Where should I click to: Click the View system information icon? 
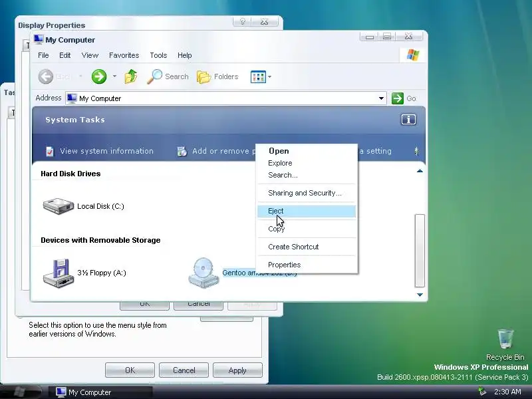coord(49,152)
